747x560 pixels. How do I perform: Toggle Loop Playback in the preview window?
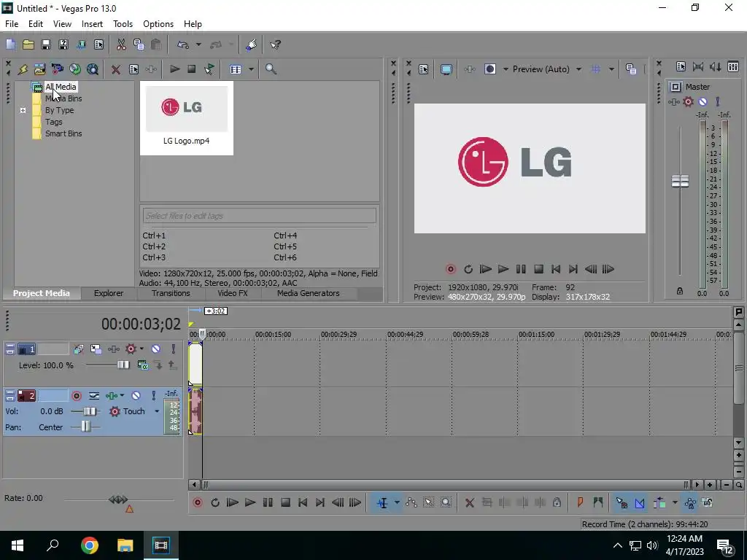pyautogui.click(x=468, y=269)
